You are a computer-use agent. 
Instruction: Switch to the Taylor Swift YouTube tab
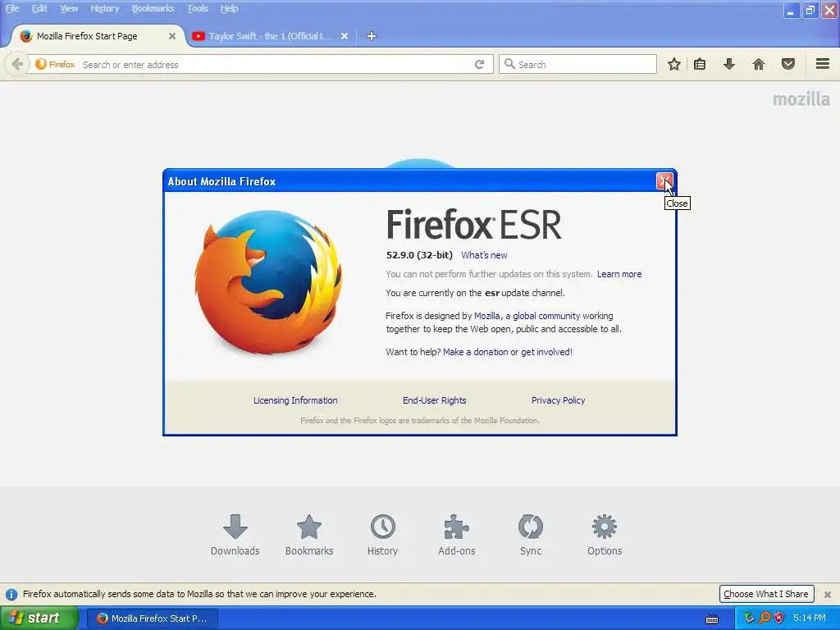pos(271,36)
